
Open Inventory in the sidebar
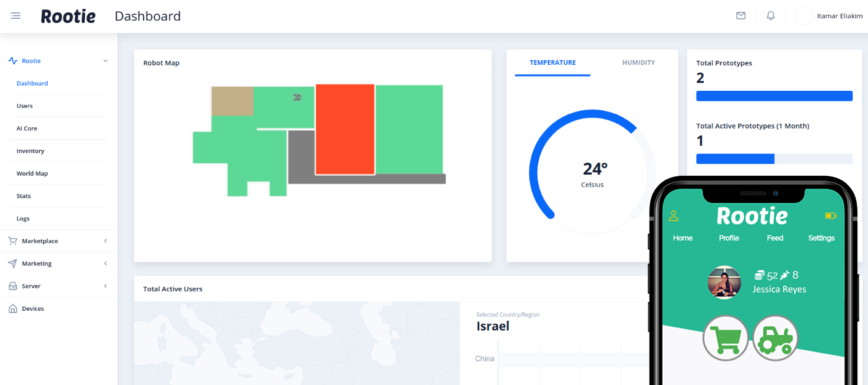31,151
